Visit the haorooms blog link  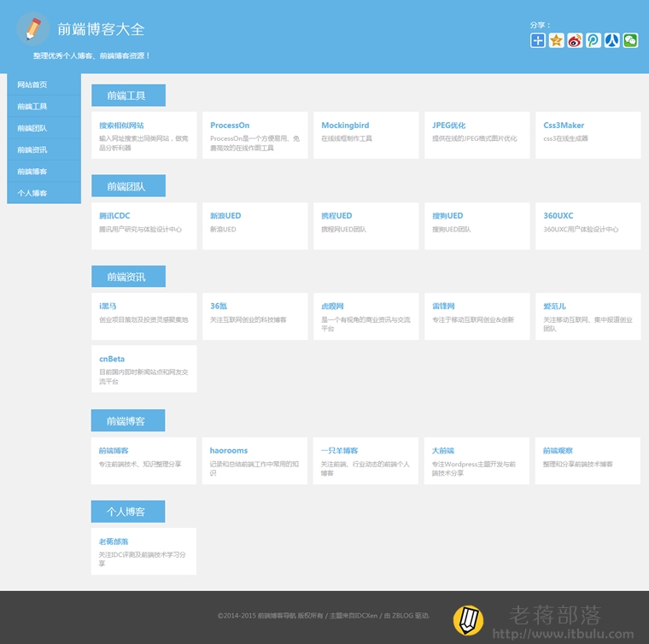click(x=229, y=450)
